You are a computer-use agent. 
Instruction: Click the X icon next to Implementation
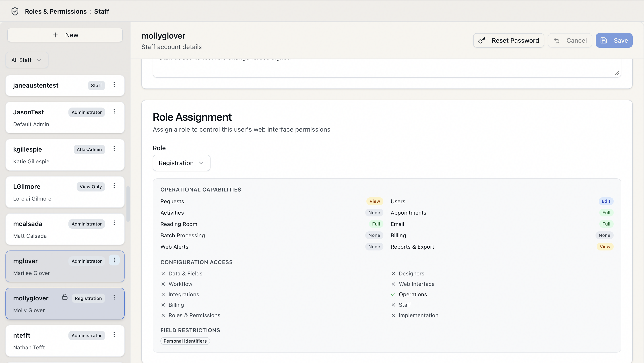[x=393, y=315]
